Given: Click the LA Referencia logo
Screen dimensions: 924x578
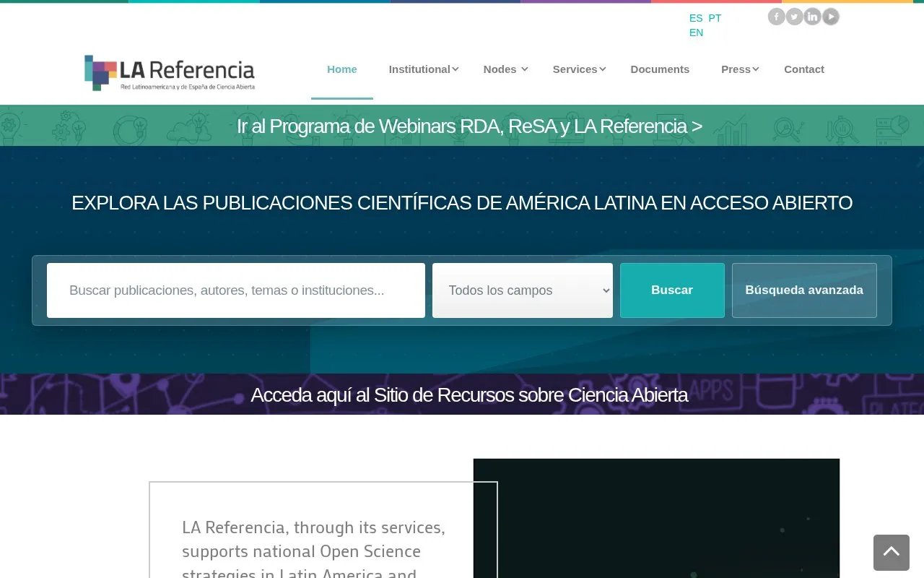Looking at the screenshot, I should (170, 72).
